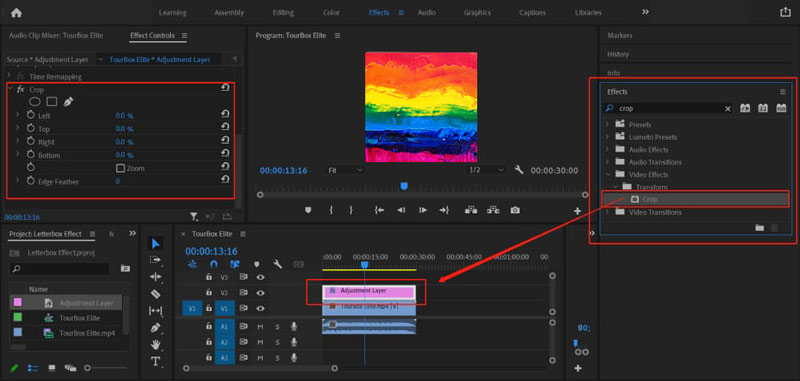Open Effect Controls panel menu
This screenshot has width=800, height=381.
coord(184,36)
